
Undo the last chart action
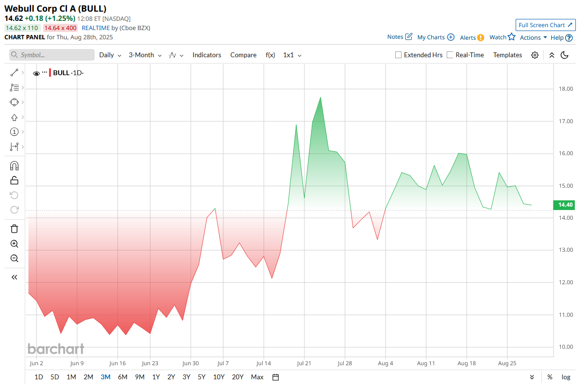tap(14, 195)
